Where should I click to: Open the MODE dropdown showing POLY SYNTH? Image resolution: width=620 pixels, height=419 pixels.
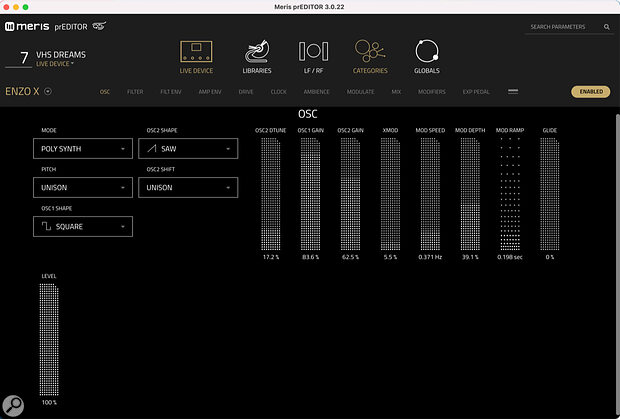click(x=83, y=149)
